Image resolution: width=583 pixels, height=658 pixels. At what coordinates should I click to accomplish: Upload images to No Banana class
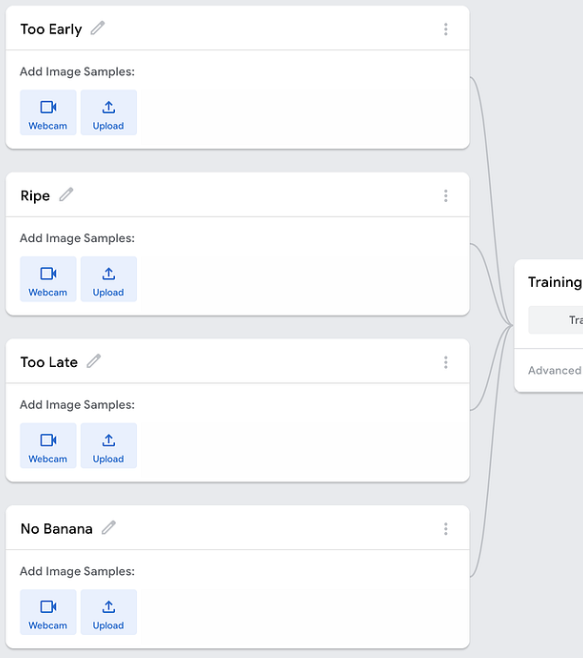pos(109,612)
